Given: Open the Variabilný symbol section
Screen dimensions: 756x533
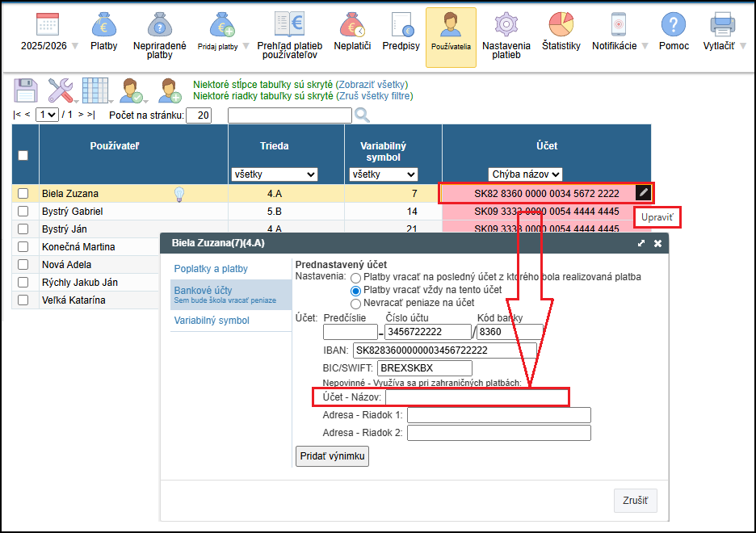Looking at the screenshot, I should point(212,321).
